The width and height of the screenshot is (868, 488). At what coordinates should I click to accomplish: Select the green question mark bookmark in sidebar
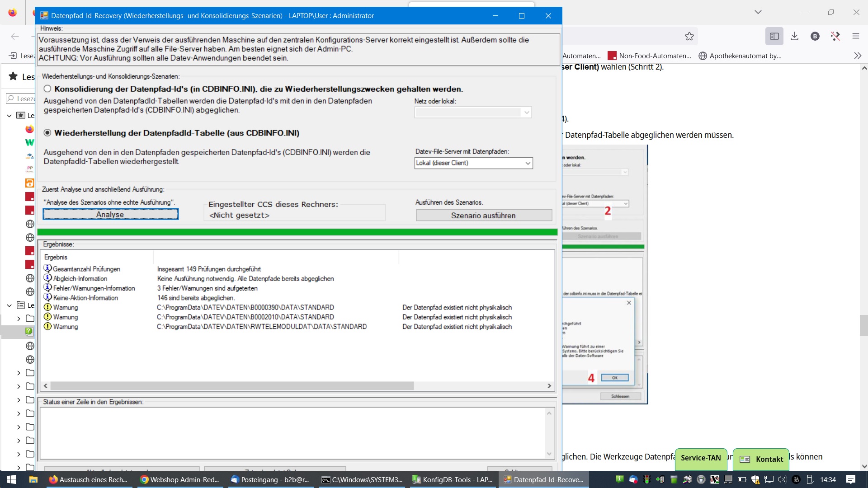click(x=29, y=332)
